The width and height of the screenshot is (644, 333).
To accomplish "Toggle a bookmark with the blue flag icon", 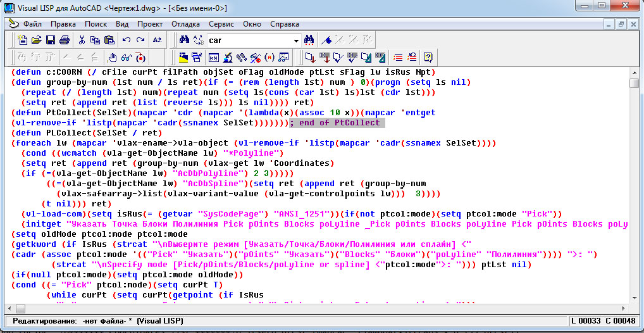I will click(x=326, y=40).
